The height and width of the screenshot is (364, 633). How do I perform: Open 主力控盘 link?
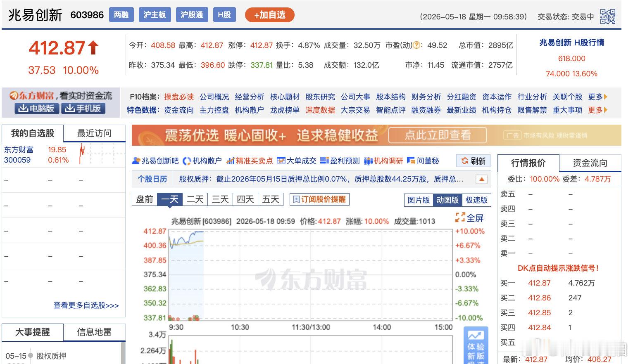point(214,110)
